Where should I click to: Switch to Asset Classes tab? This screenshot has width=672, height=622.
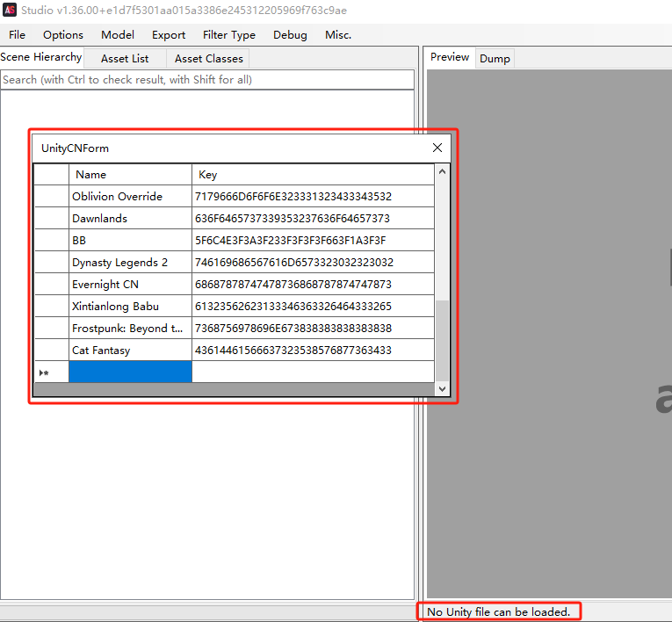pos(209,59)
